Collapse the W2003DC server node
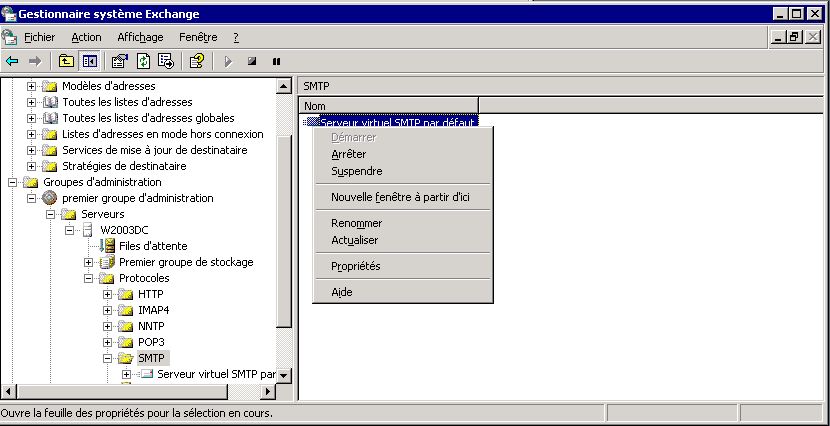Screen dimensions: 830x426 pyautogui.click(x=69, y=230)
